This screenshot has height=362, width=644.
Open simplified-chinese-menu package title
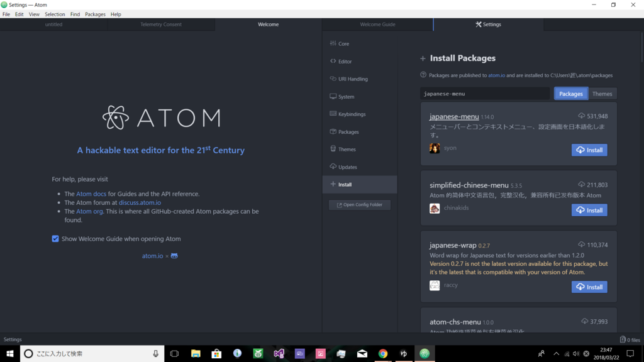pos(469,185)
